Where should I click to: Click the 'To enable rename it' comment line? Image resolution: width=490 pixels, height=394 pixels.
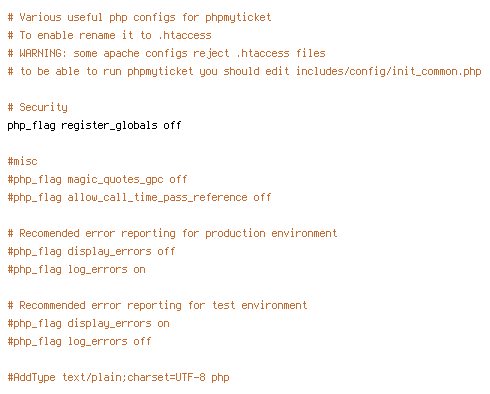(x=109, y=35)
